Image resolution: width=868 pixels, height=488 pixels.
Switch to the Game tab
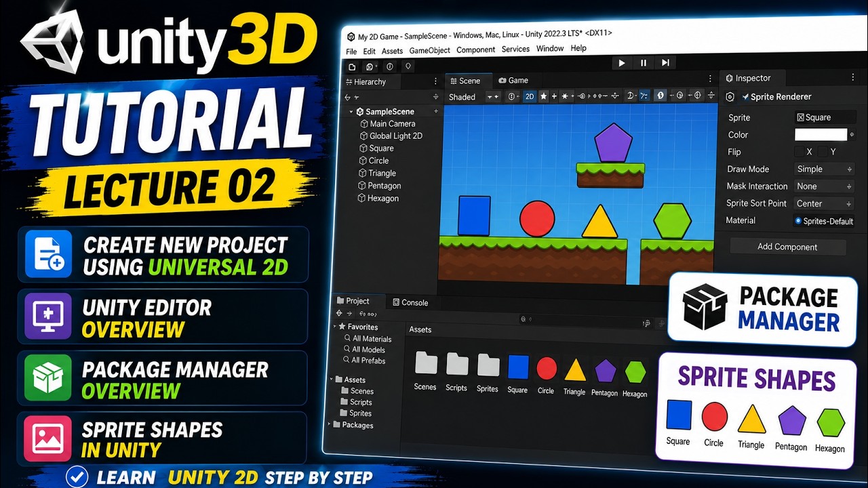point(513,80)
